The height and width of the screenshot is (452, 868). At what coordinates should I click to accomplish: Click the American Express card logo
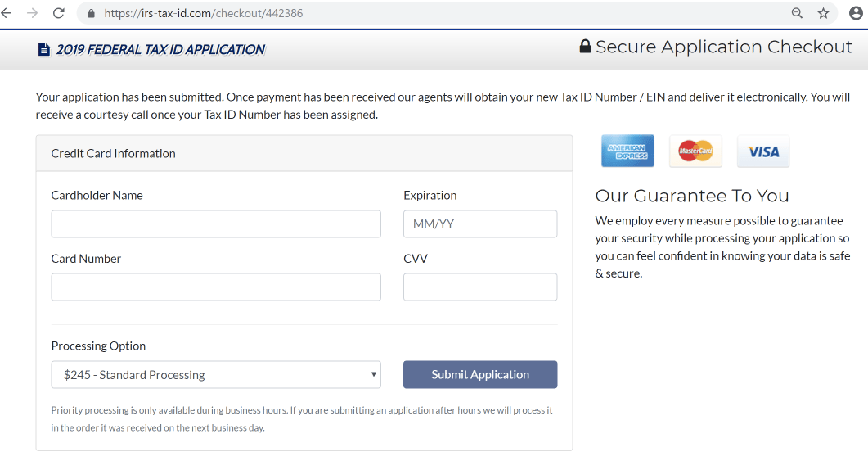[x=627, y=151]
